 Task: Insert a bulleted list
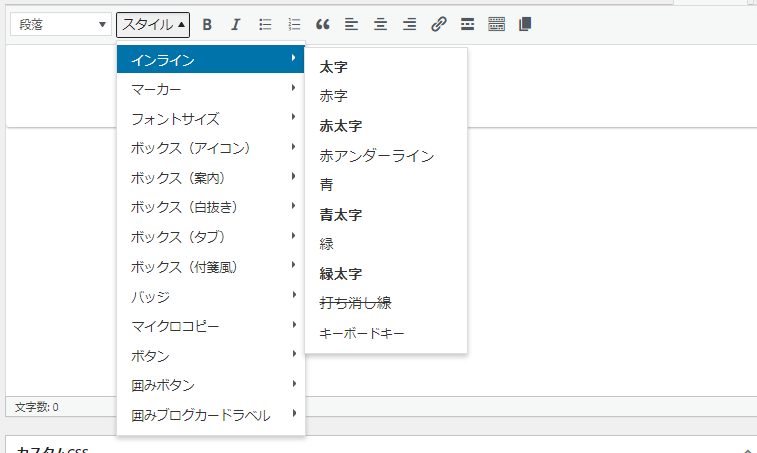265,24
